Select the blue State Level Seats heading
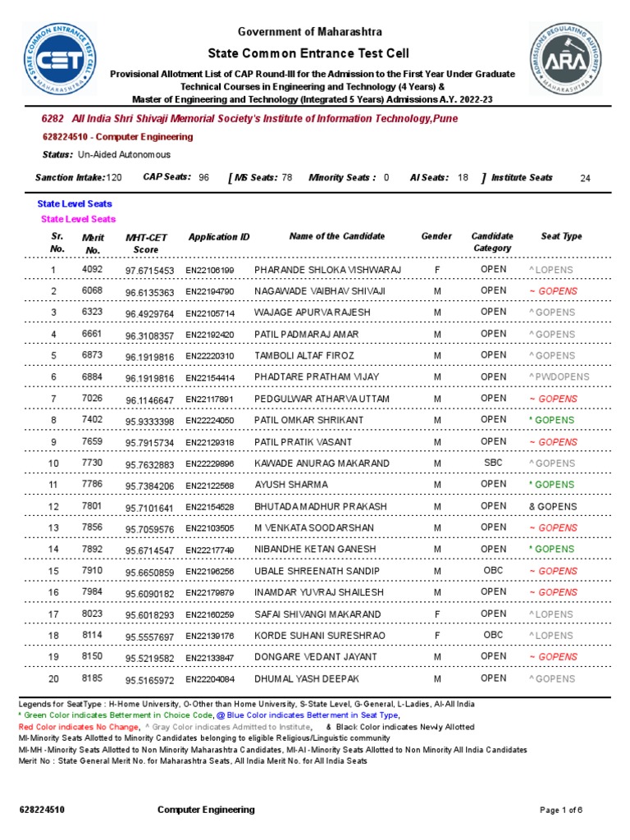 coord(75,203)
